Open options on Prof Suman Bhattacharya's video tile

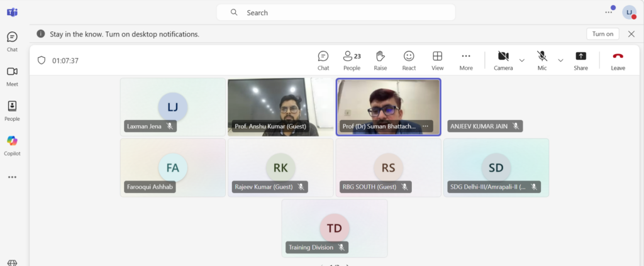[425, 126]
